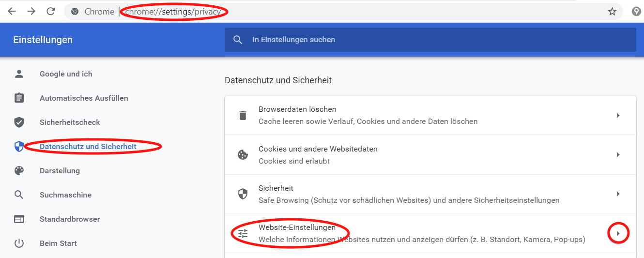Select Automatisches Ausfüllen in sidebar

(84, 98)
